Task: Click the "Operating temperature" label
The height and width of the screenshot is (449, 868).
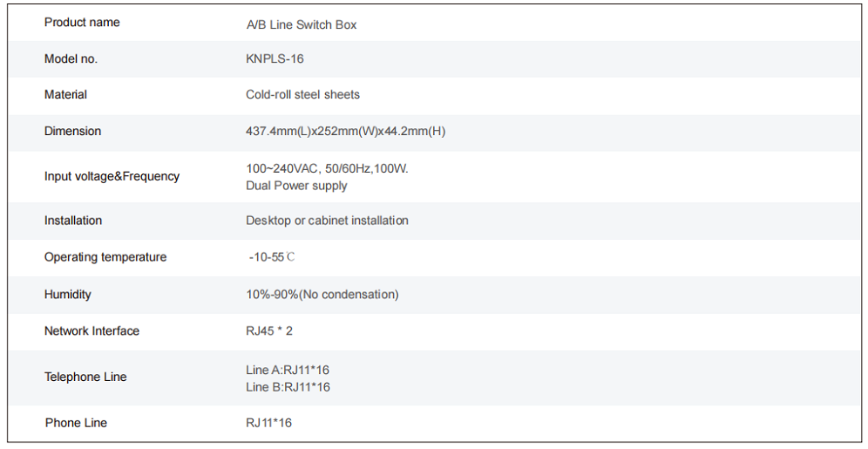Action: click(x=105, y=257)
